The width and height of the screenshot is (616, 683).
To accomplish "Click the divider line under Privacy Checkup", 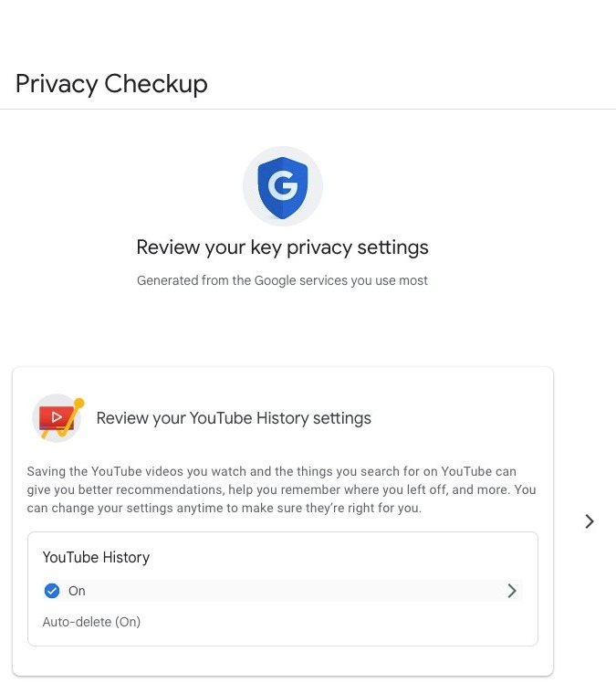I will click(x=308, y=110).
